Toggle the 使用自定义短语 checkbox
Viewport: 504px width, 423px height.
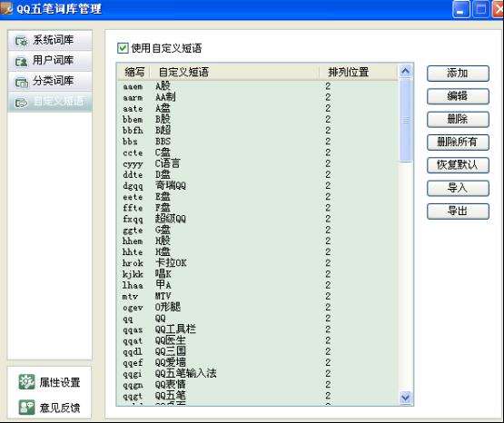(x=123, y=48)
